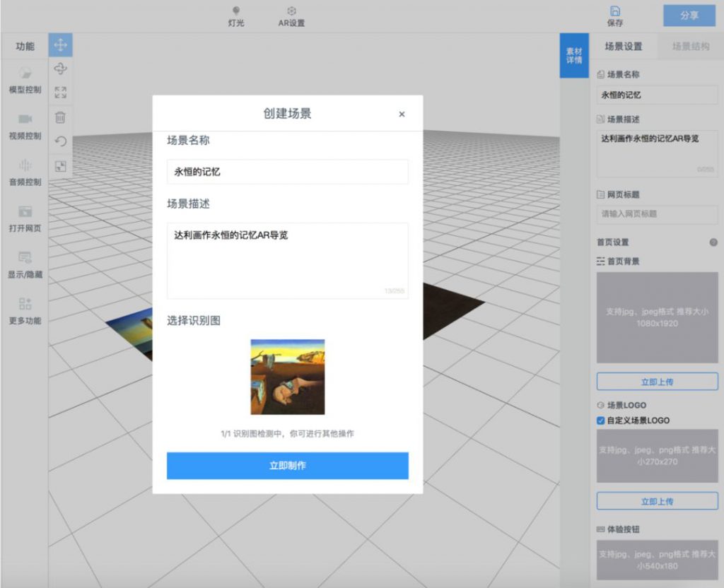Open 更多功能 more functions
The width and height of the screenshot is (724, 588).
[x=25, y=311]
